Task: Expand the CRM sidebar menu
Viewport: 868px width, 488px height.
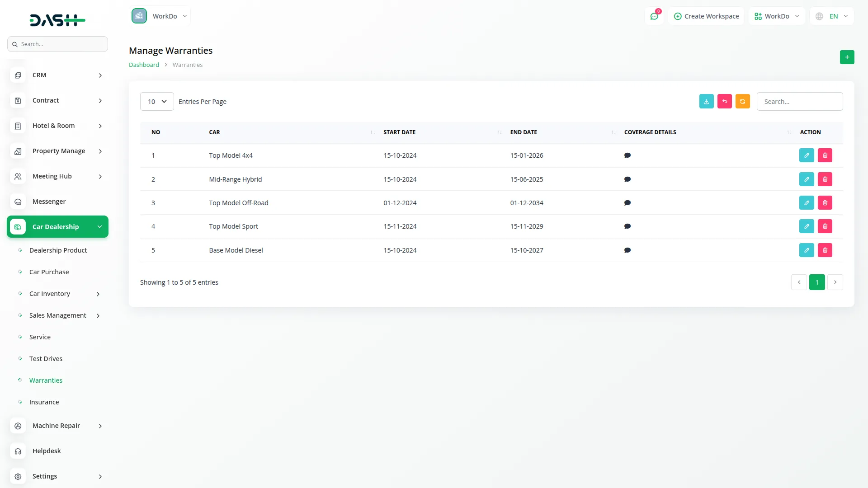Action: pyautogui.click(x=57, y=75)
